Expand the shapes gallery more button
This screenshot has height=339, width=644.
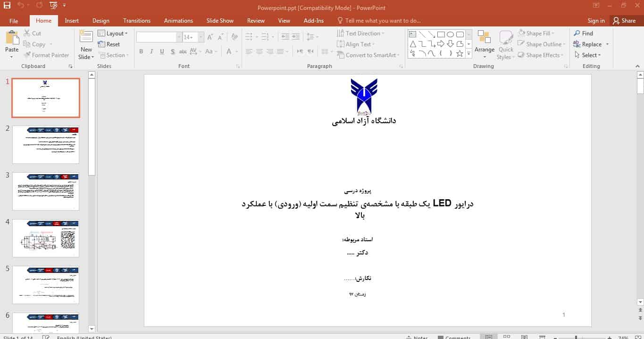pyautogui.click(x=468, y=54)
